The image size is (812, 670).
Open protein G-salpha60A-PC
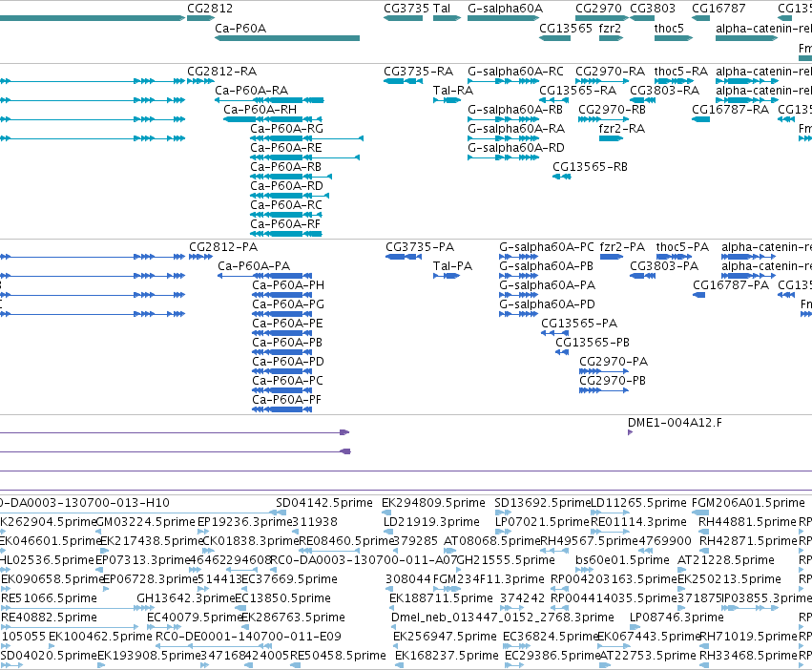point(518,257)
